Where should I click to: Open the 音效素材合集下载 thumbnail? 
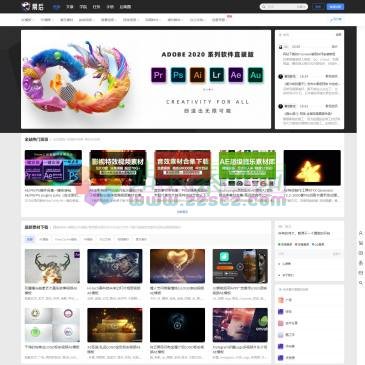[x=183, y=168]
